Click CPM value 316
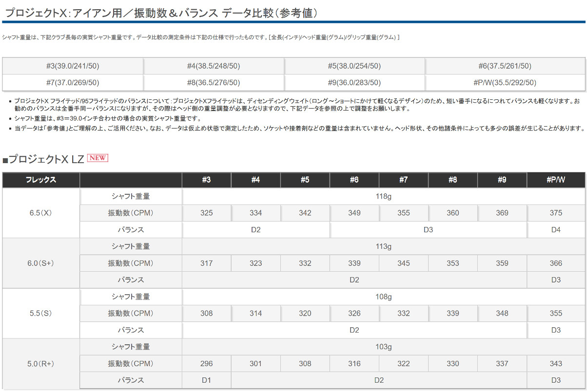 tap(354, 363)
